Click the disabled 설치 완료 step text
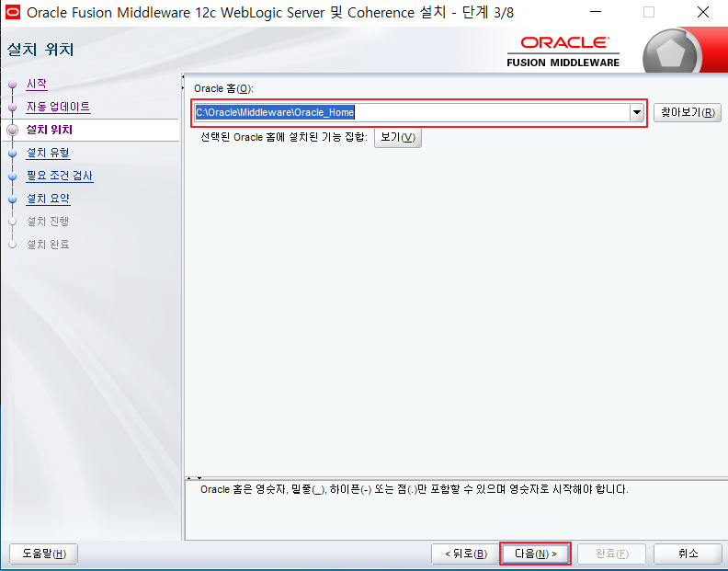728x571 pixels. coord(48,244)
